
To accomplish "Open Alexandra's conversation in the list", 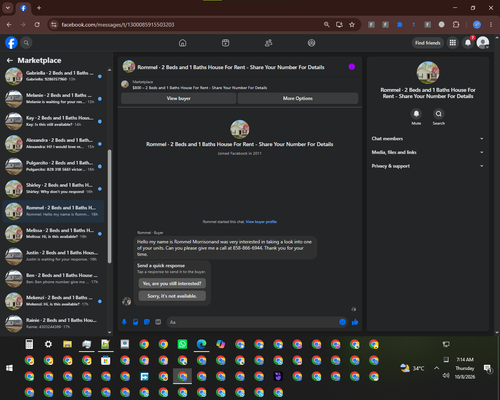I will [x=53, y=143].
